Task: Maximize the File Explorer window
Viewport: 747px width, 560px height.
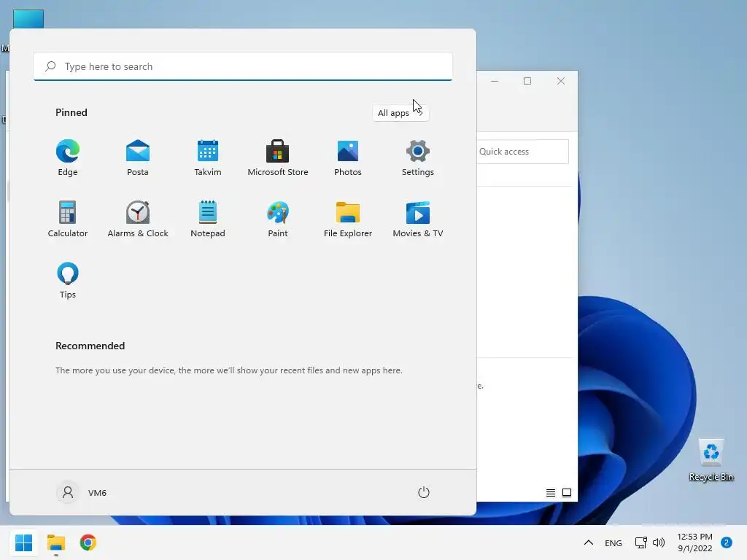Action: [x=527, y=81]
